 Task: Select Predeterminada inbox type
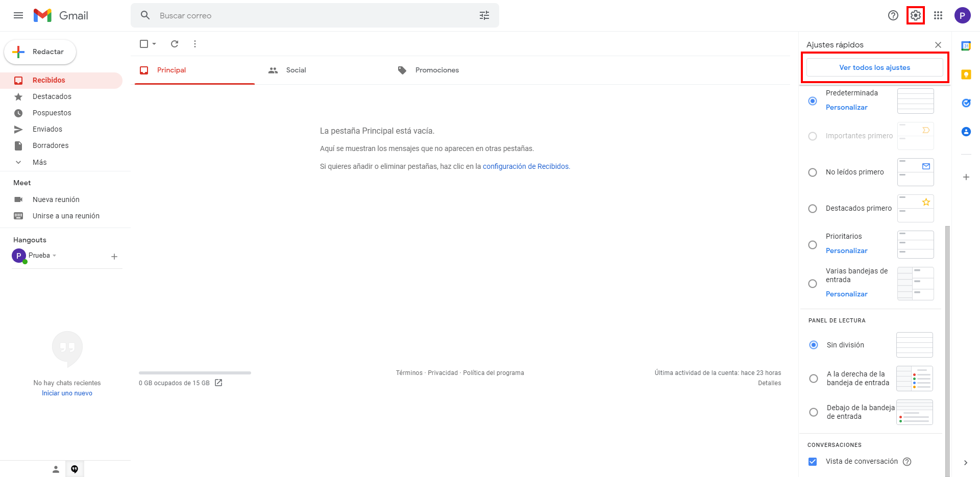[x=813, y=101]
